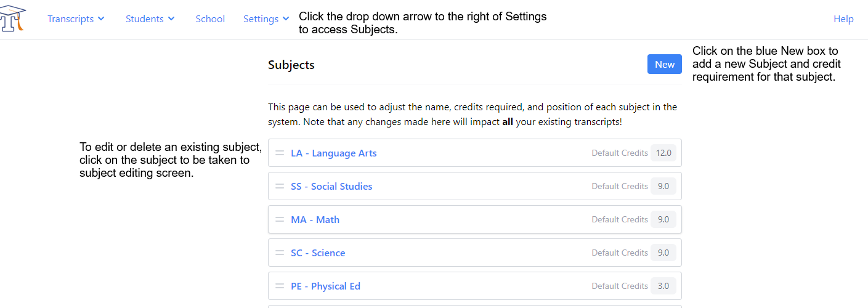Grab the drag handle for Language Arts
This screenshot has height=308, width=868.
pyautogui.click(x=280, y=153)
